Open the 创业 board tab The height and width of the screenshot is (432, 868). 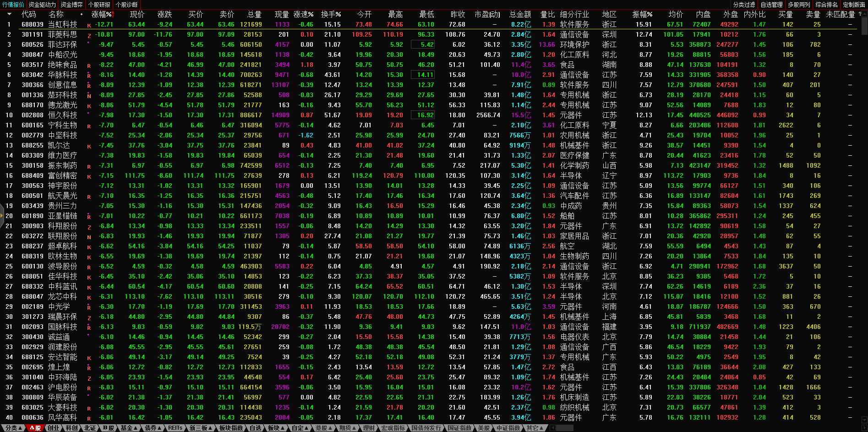[54, 428]
